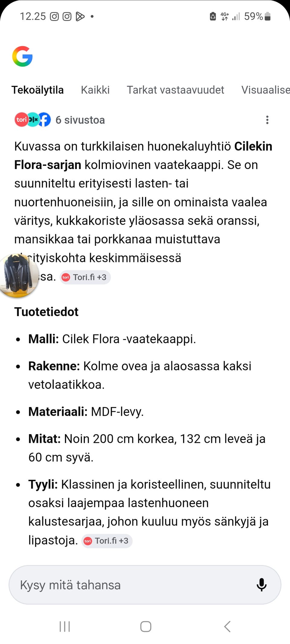
Task: Tap the Tori.fi source favicon
Action: point(21,120)
